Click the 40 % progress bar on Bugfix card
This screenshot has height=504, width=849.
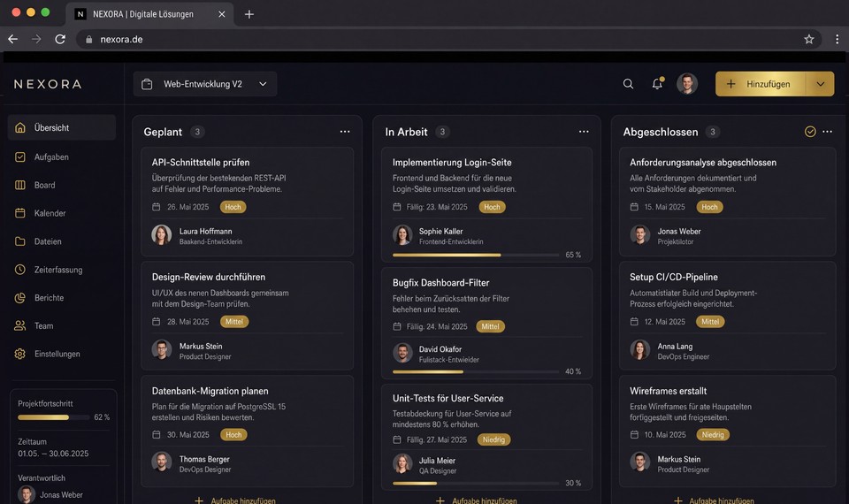476,371
